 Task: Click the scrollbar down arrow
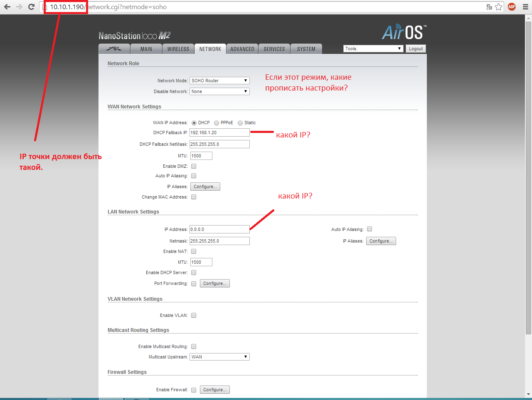[x=528, y=394]
